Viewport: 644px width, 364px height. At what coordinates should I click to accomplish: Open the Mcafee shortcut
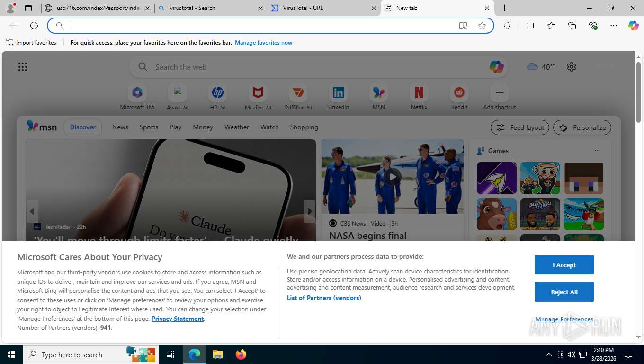coord(258,97)
